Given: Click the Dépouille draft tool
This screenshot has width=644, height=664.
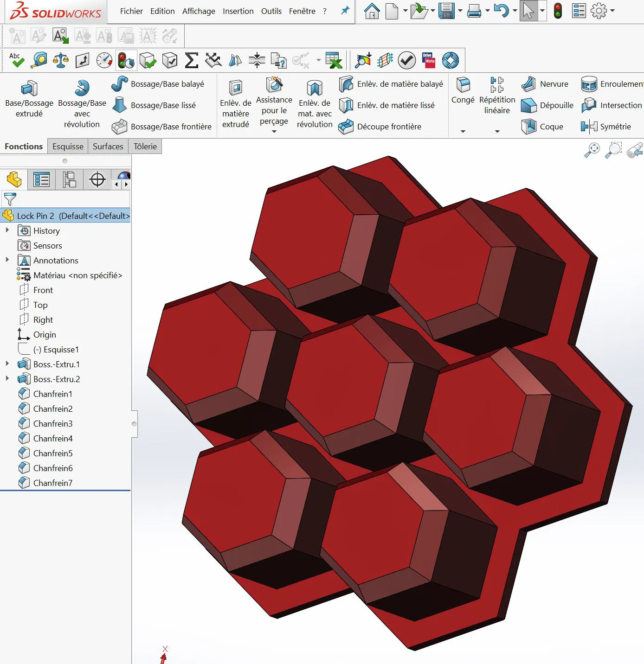Looking at the screenshot, I should point(547,105).
